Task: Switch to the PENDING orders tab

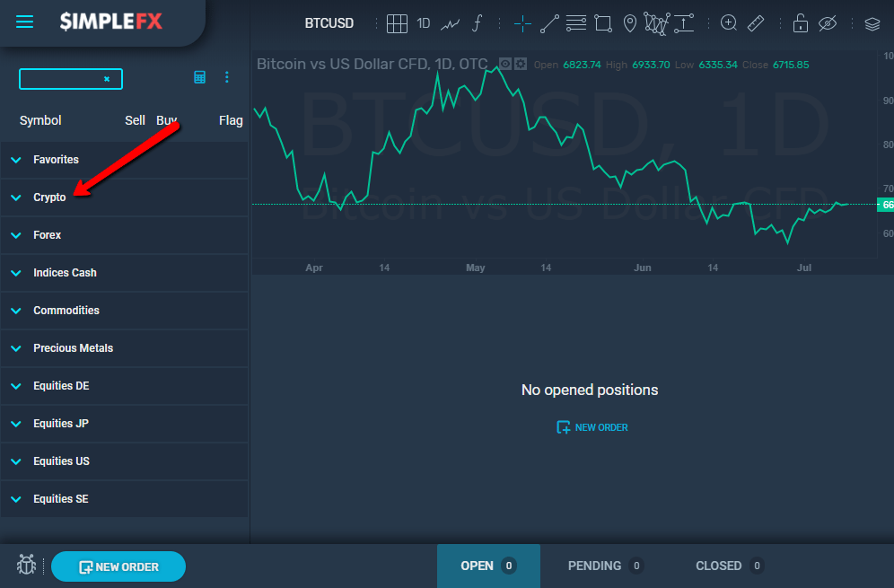Action: [x=606, y=566]
